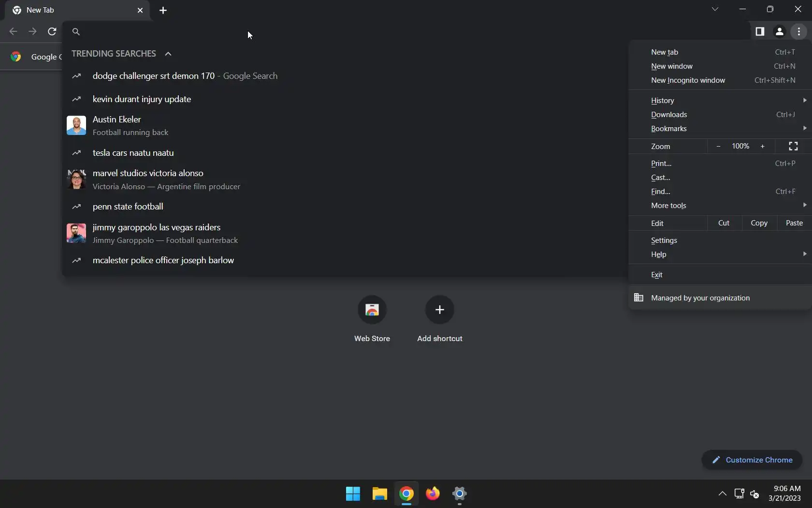The image size is (812, 508).
Task: Click the Google Chrome icon in the bookmarks bar
Action: (x=16, y=57)
